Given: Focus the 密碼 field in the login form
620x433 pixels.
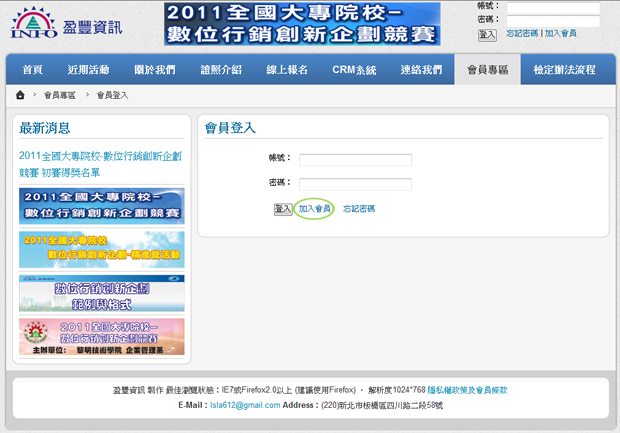Looking at the screenshot, I should click(355, 184).
